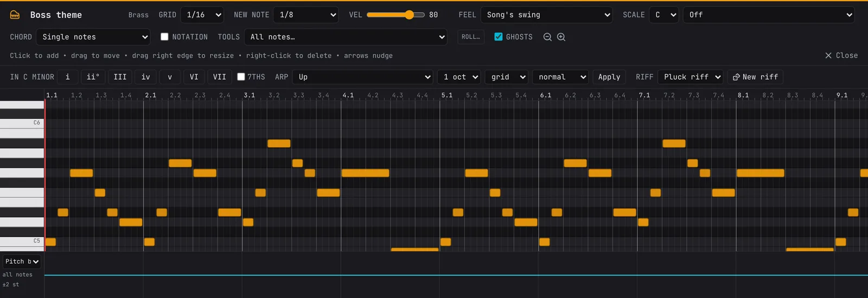Click the X icon next to Close
The width and height of the screenshot is (868, 298).
pyautogui.click(x=828, y=55)
